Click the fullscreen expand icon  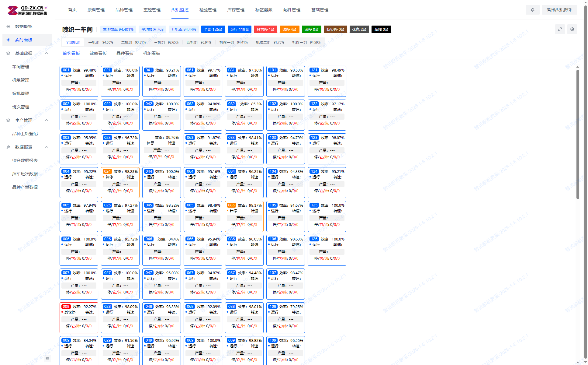(x=560, y=29)
